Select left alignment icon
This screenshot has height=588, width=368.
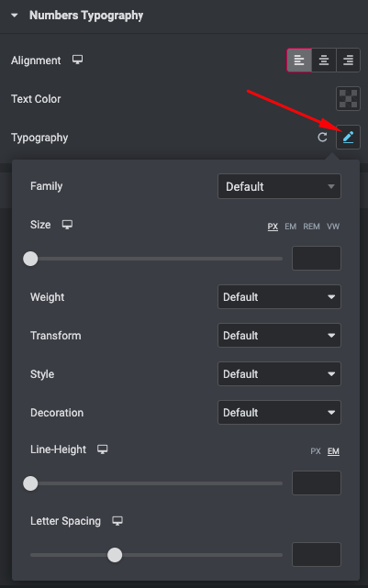[299, 60]
